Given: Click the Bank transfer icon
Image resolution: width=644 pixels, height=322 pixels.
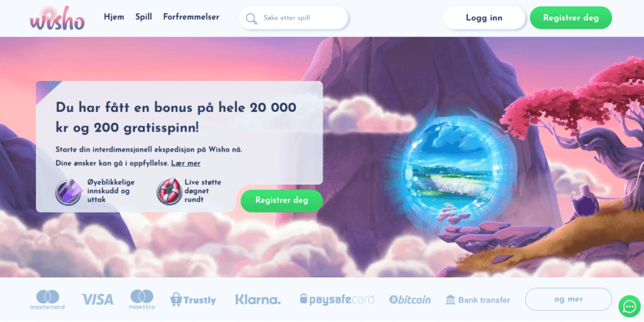Looking at the screenshot, I should 450,300.
